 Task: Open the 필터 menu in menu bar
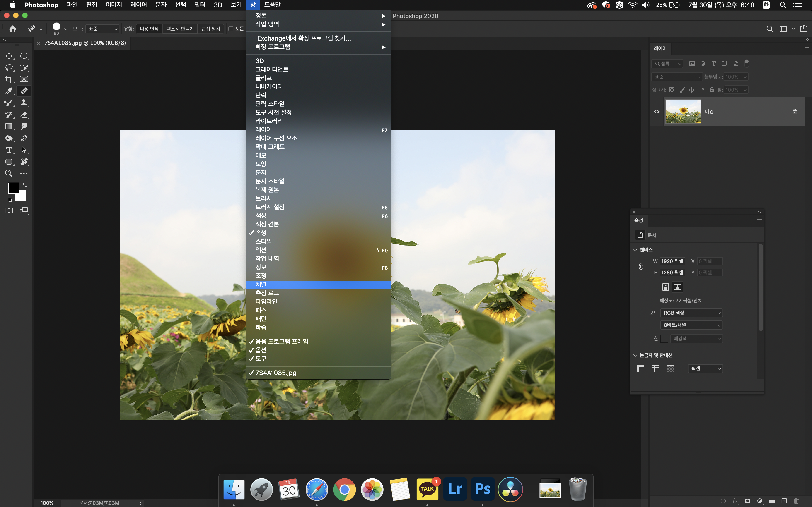200,5
